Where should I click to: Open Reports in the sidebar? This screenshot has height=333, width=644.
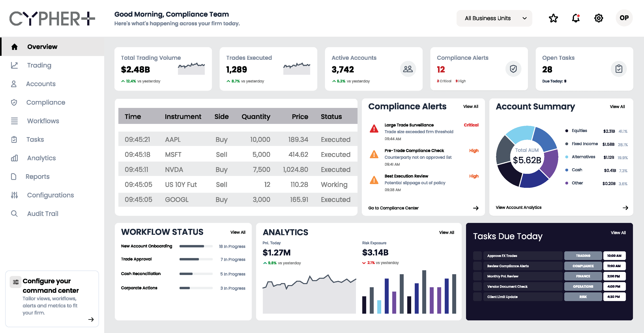click(52, 177)
